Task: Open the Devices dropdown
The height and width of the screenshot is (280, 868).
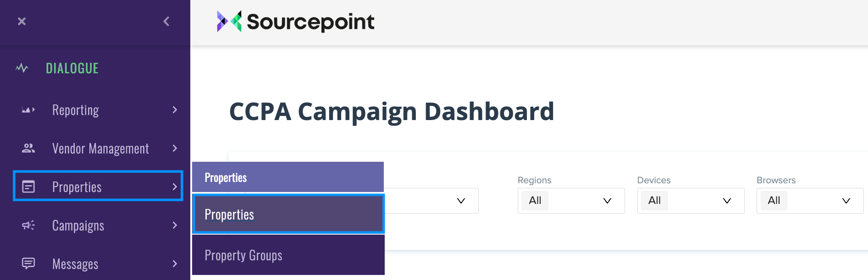Action: [691, 201]
